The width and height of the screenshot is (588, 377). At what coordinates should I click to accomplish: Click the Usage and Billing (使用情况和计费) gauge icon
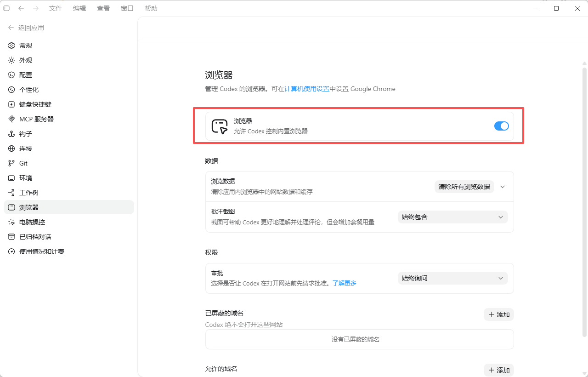click(11, 251)
